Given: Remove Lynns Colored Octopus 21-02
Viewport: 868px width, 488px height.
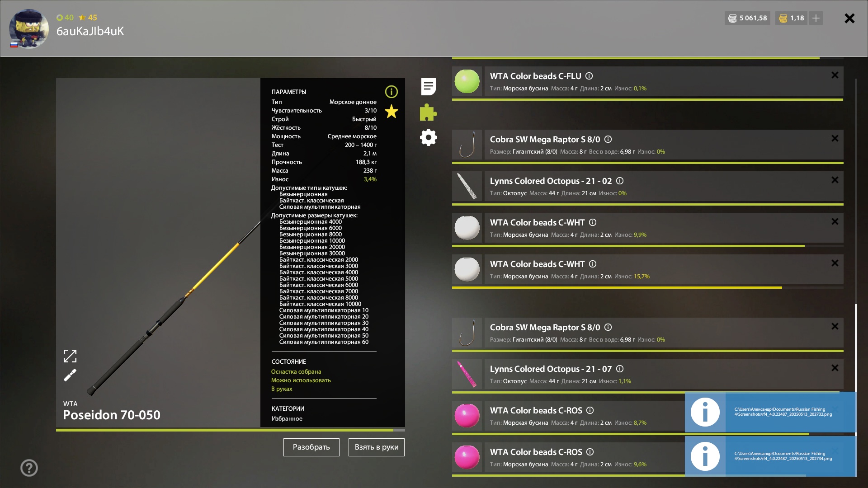Looking at the screenshot, I should [835, 180].
